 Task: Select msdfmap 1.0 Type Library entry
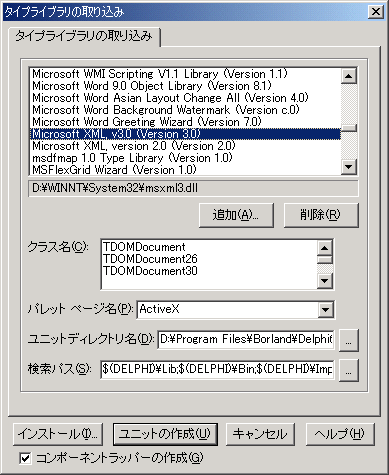185,158
